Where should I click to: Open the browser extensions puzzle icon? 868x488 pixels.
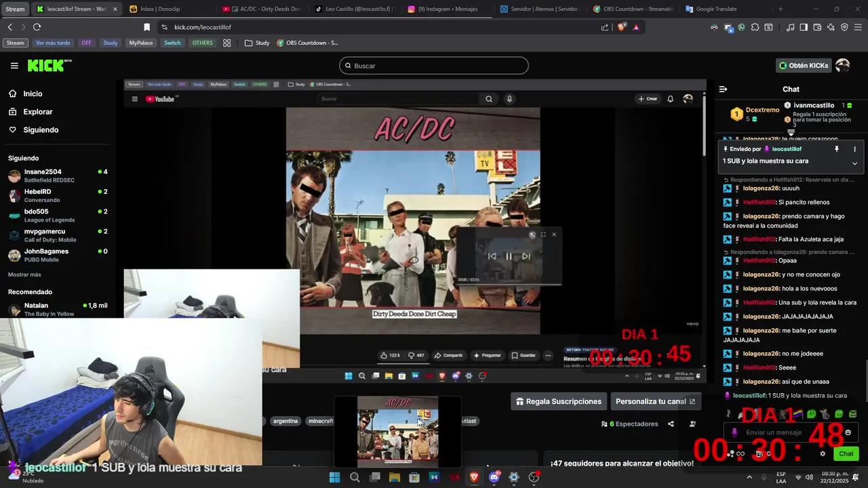point(755,27)
